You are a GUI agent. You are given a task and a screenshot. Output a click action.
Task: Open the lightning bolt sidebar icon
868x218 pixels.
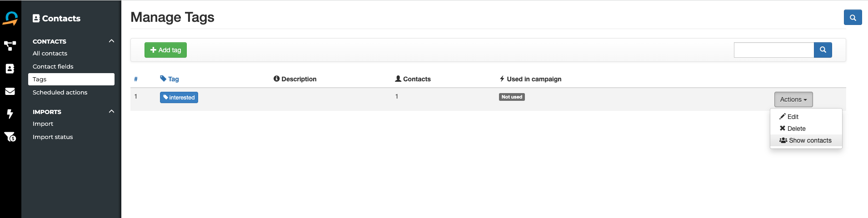tap(10, 114)
